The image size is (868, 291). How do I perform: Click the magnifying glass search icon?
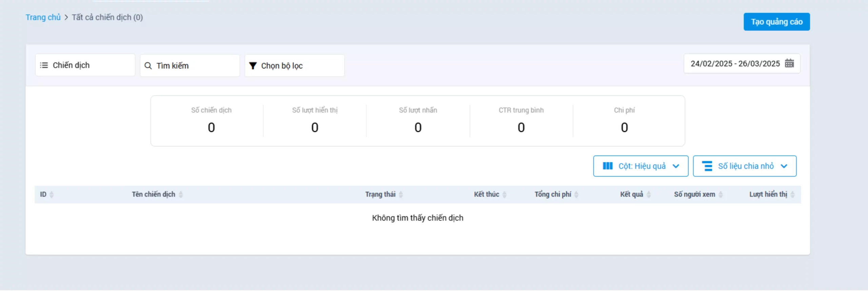148,66
